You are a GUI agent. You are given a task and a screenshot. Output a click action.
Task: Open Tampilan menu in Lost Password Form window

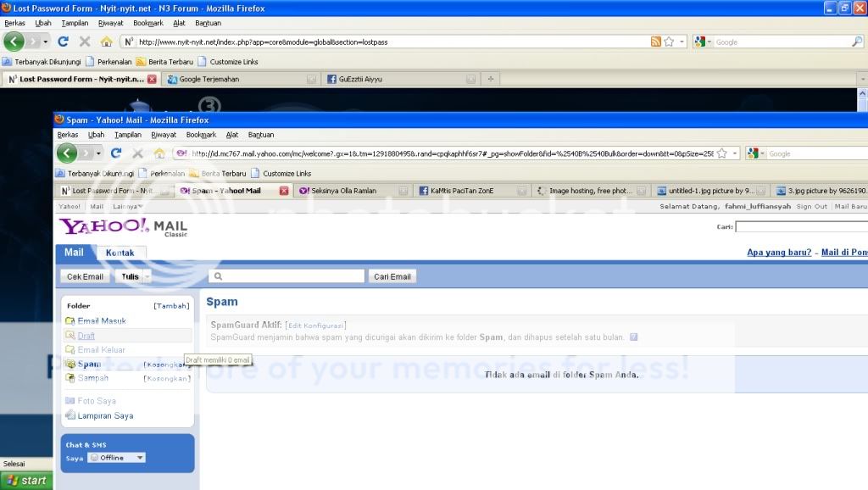(x=75, y=23)
